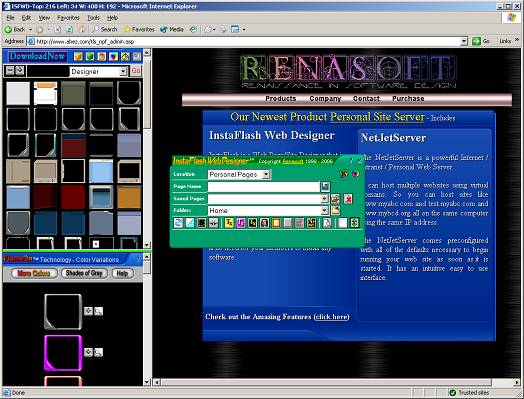Viewport: 524px width, 399px height.
Task: Click the save icon beside Page Name
Action: click(325, 186)
